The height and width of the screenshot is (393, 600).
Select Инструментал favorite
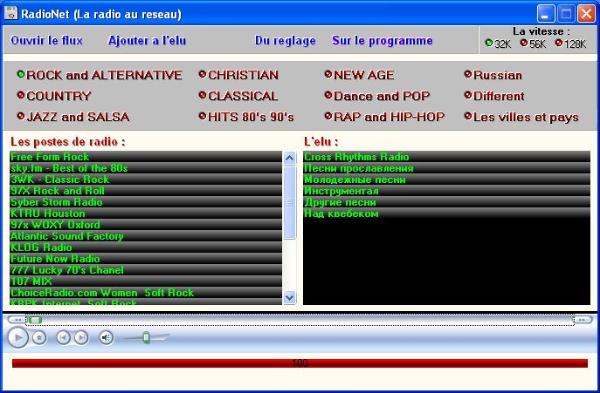447,191
